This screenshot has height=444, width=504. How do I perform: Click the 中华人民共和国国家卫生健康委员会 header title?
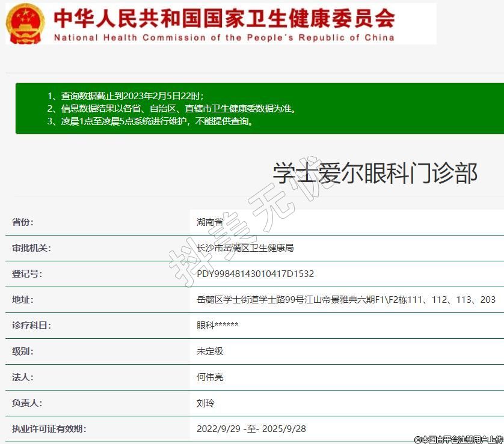224,18
